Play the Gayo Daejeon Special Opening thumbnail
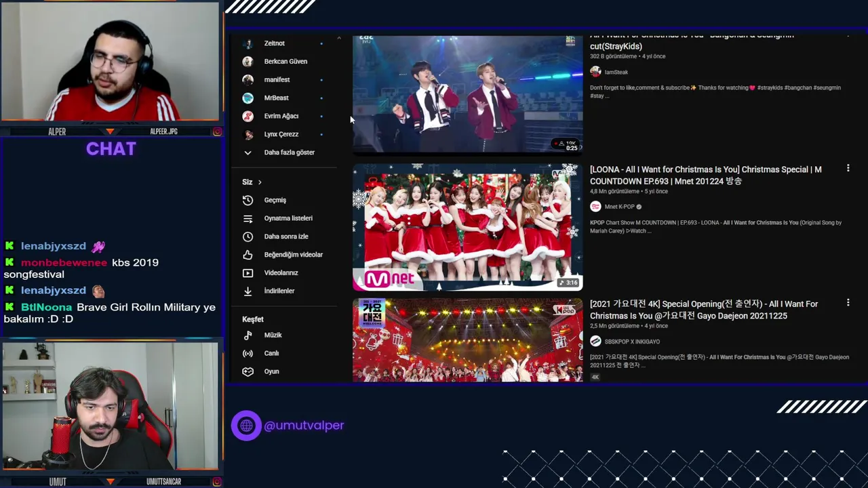868x488 pixels. click(467, 340)
